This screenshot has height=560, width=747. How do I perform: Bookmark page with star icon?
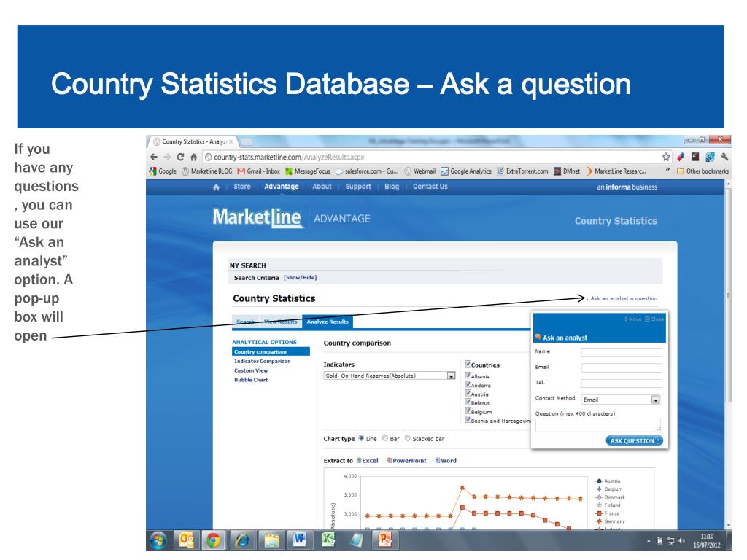[666, 157]
